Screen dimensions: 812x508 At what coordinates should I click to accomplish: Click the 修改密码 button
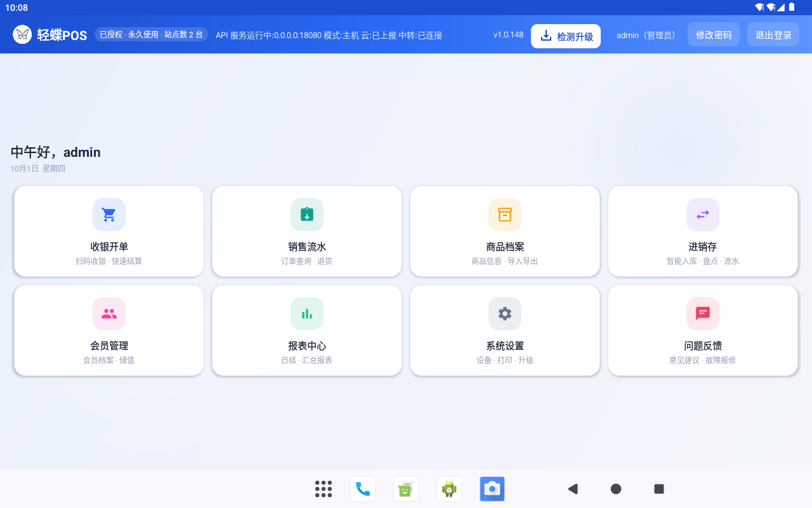click(x=714, y=35)
